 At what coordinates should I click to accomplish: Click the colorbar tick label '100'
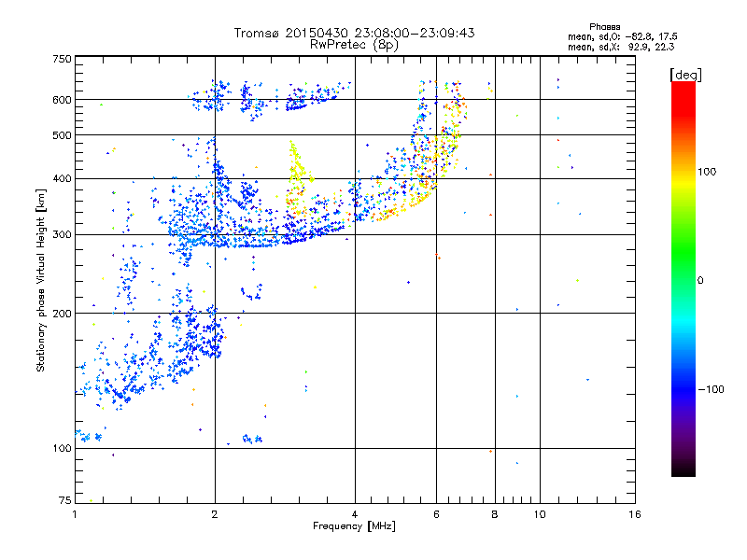(707, 172)
